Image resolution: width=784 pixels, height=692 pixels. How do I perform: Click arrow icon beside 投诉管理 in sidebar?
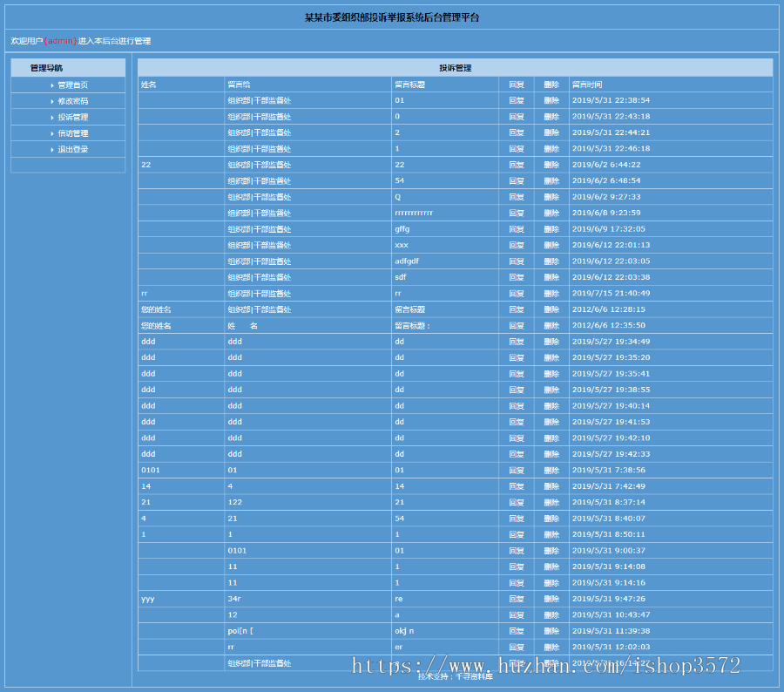(52, 118)
